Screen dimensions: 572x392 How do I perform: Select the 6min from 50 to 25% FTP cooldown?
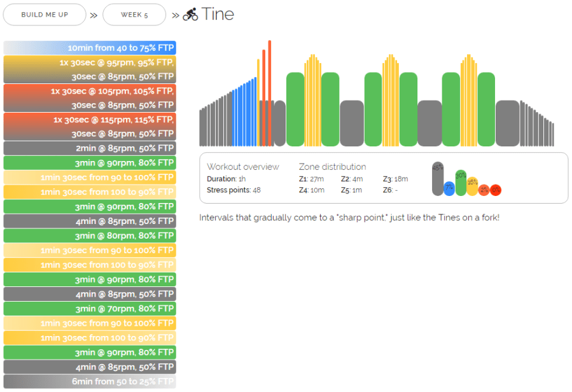[90, 381]
